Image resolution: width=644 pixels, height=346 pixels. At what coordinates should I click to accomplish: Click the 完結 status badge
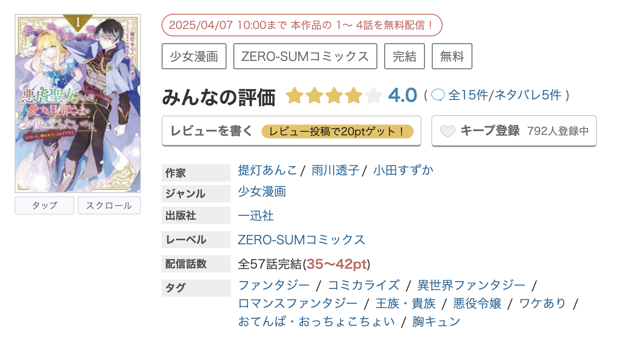(x=404, y=56)
